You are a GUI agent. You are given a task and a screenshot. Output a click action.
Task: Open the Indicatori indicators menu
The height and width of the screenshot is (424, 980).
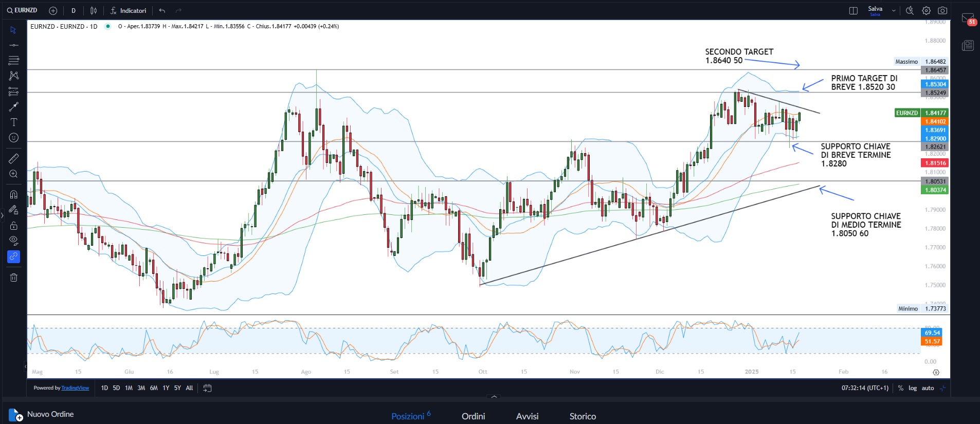click(x=129, y=11)
